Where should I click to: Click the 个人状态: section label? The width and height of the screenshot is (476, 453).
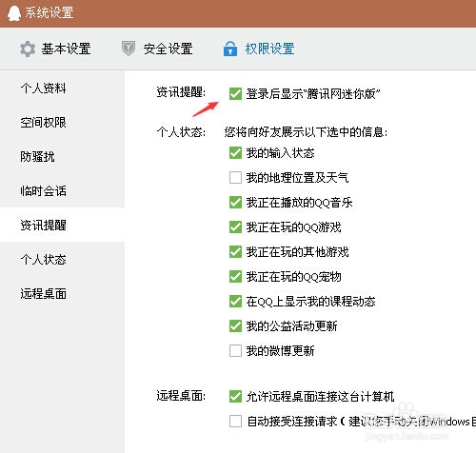coord(181,132)
